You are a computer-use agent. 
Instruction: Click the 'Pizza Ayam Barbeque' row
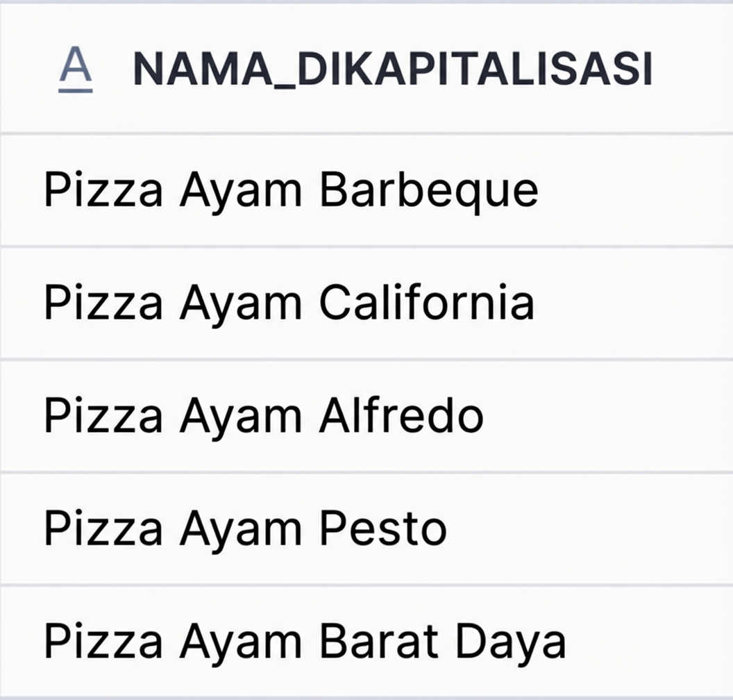292,190
